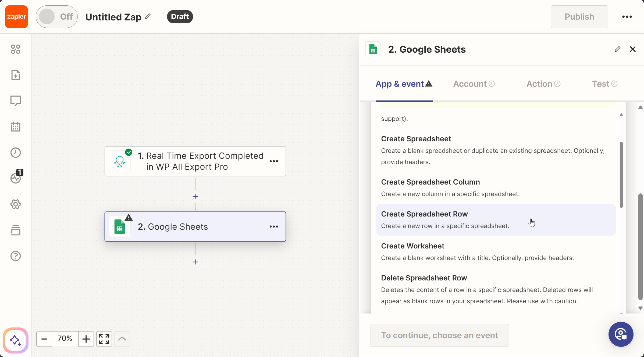Open the apps grid icon in sidebar
Image resolution: width=644 pixels, height=357 pixels.
(16, 49)
